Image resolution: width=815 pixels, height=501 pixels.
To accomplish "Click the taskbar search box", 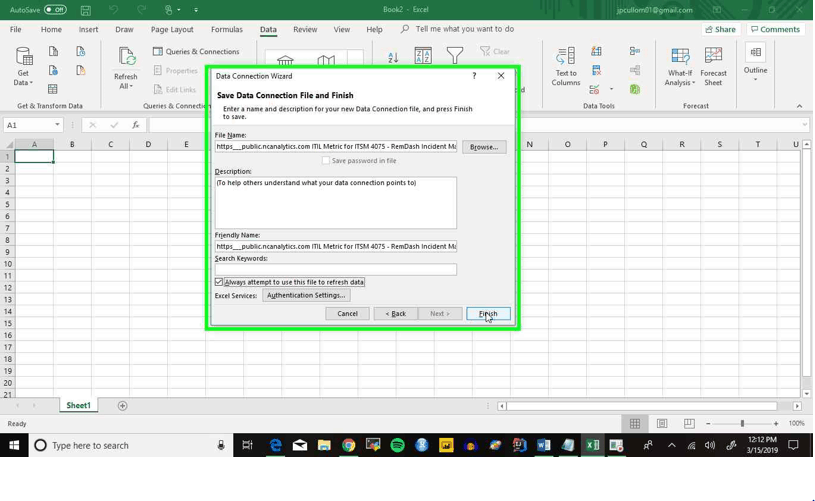I will 130,445.
